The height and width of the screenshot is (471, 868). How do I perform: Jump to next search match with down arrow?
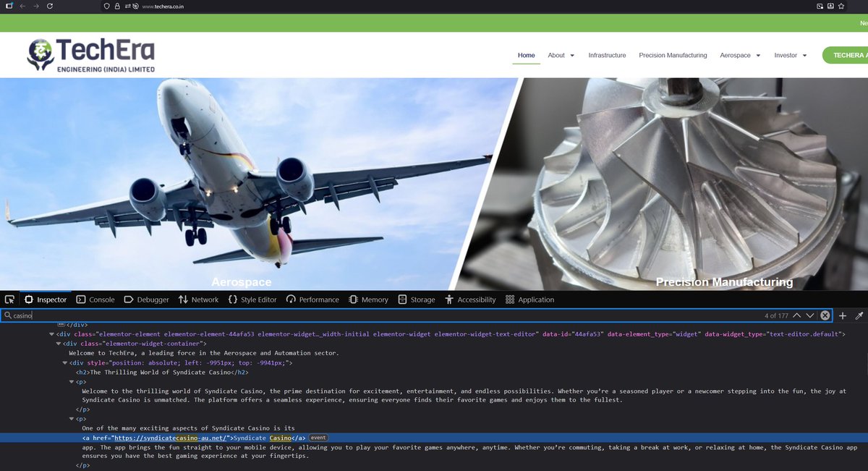point(810,315)
